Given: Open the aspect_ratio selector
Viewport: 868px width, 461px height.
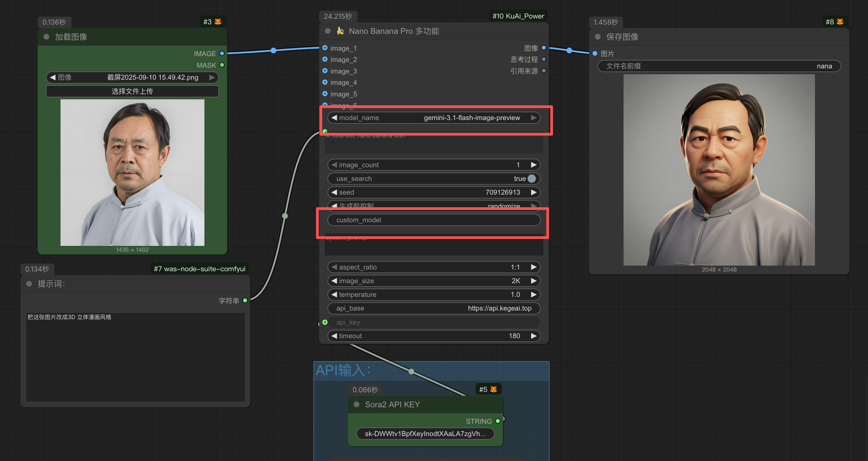Looking at the screenshot, I should 434,267.
